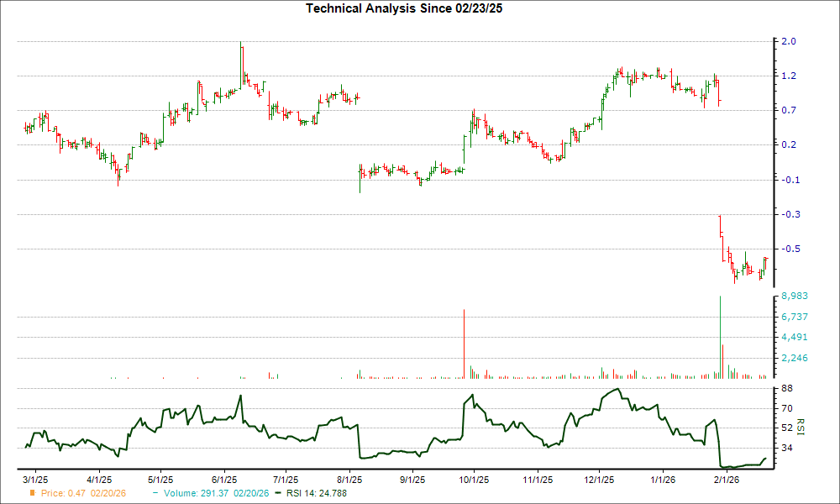Click the chart title Technical Analysis Since 02/23/25
Viewport: 840px width, 504px height.
[x=404, y=8]
